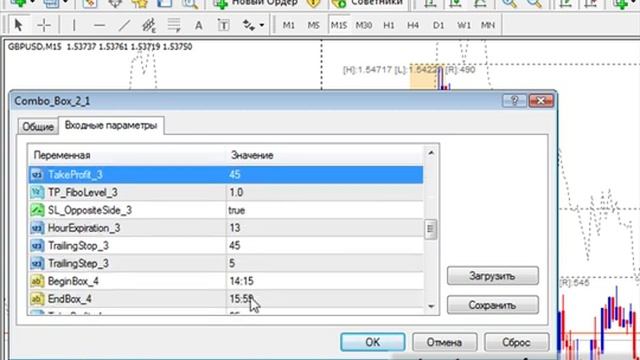Viewport: 640px width, 360px height.
Task: Switch chart to MN timeframe
Action: coord(488,25)
